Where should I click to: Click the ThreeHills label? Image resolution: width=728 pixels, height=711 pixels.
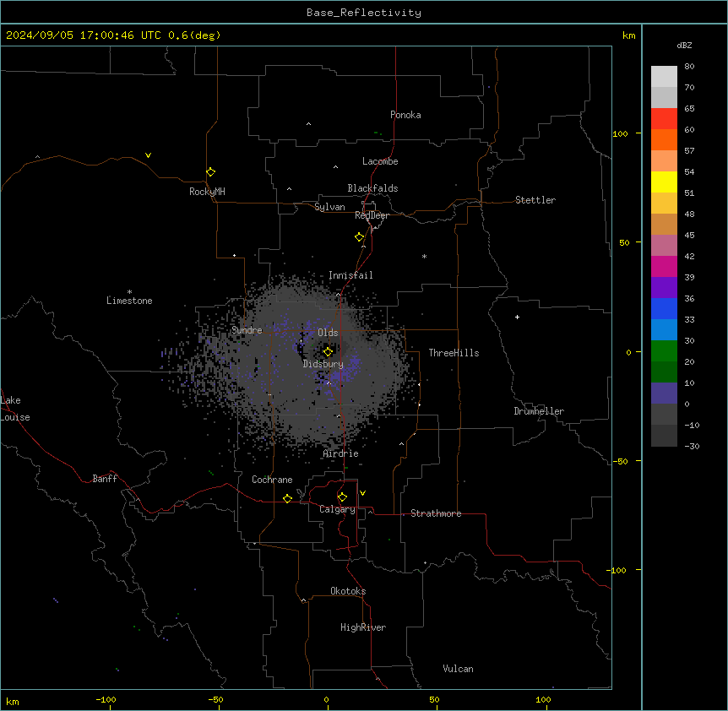point(454,353)
